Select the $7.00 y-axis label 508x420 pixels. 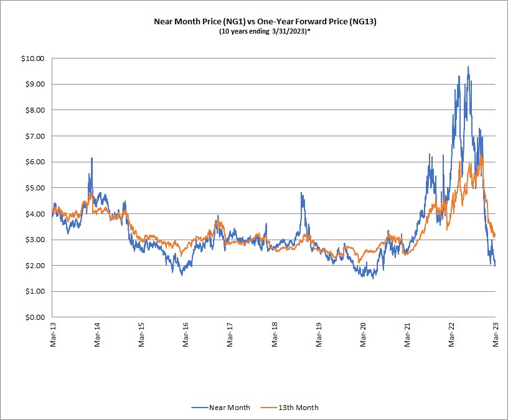[x=34, y=136]
